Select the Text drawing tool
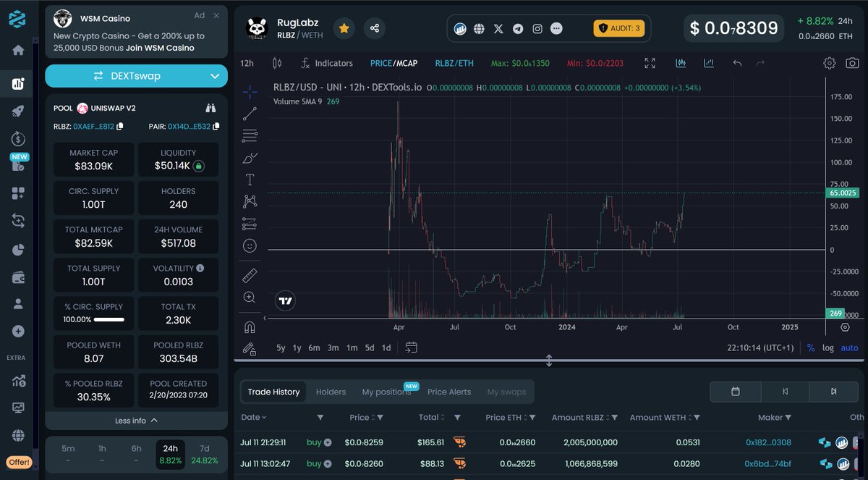 pyautogui.click(x=250, y=180)
